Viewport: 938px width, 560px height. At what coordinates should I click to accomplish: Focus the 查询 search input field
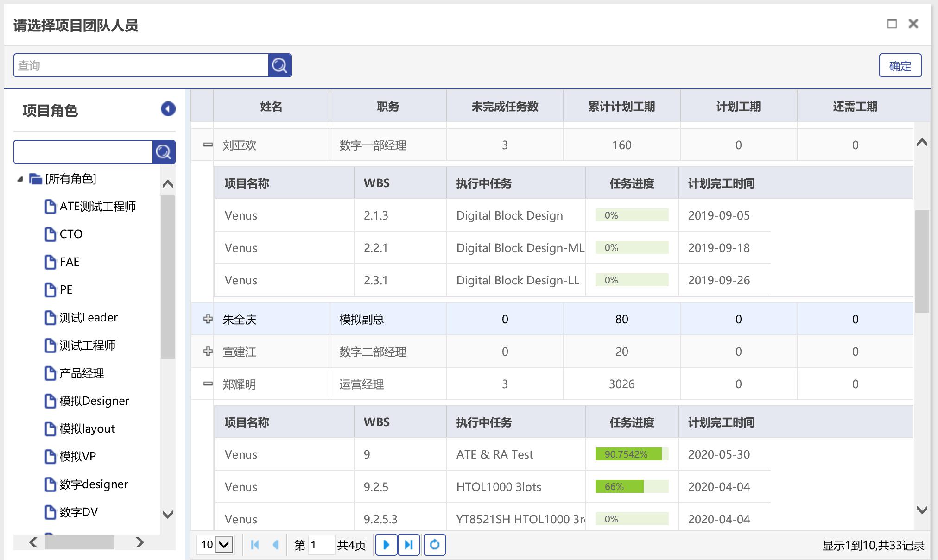click(x=141, y=65)
